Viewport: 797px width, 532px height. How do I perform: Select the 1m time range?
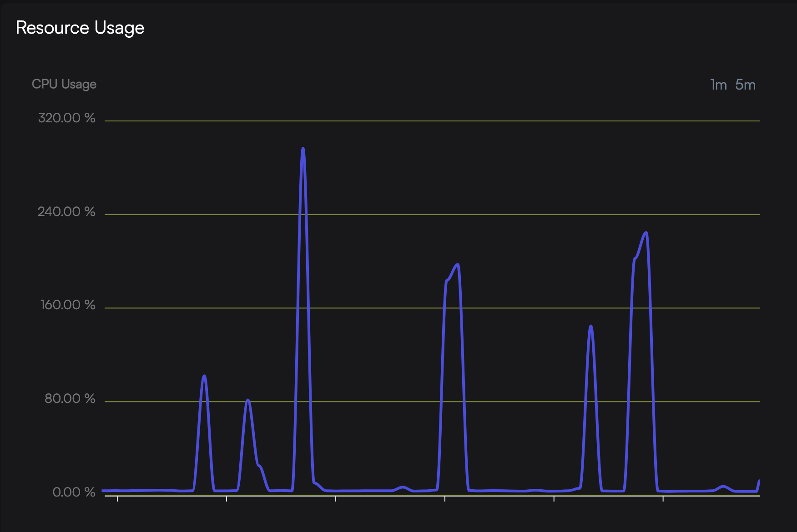click(718, 85)
